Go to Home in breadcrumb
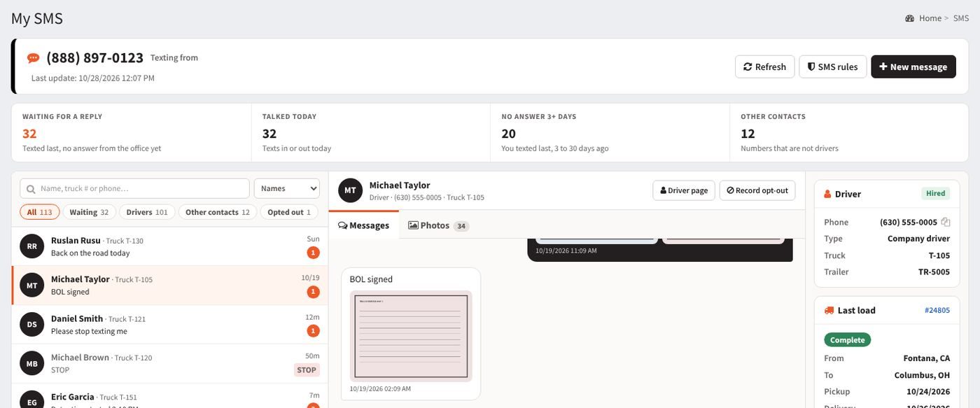980x408 pixels. click(930, 18)
